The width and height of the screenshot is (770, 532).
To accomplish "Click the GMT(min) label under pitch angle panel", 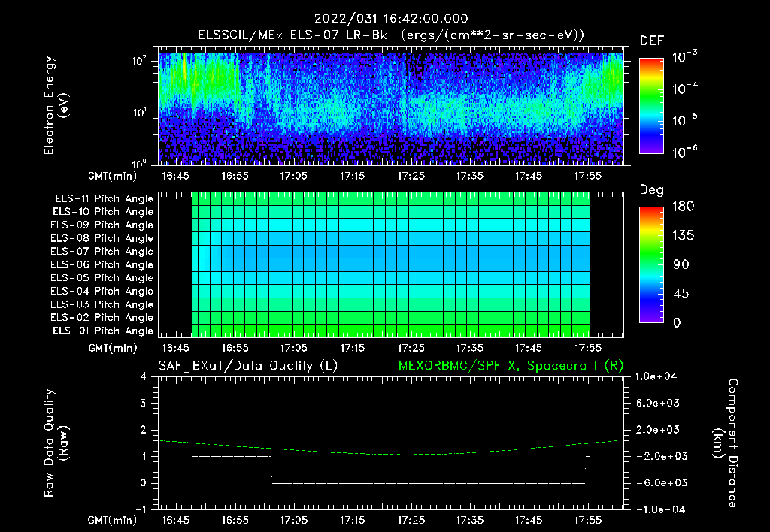I will click(x=113, y=348).
